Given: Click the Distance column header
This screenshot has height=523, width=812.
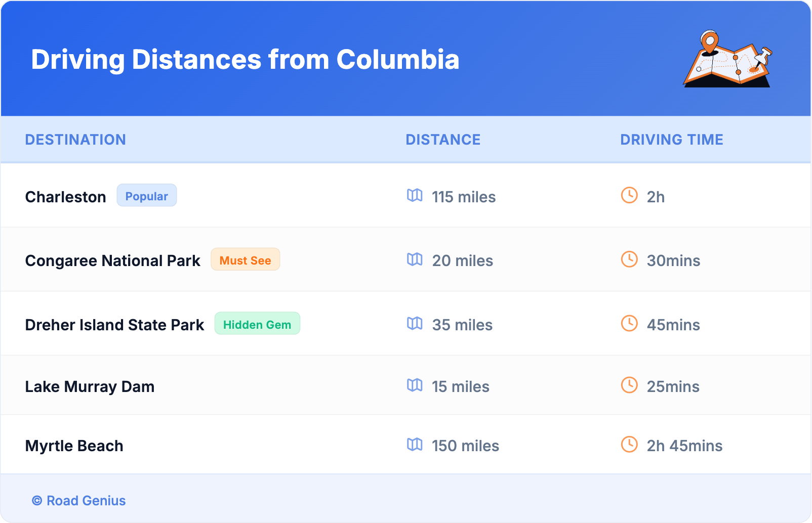Looking at the screenshot, I should click(443, 140).
